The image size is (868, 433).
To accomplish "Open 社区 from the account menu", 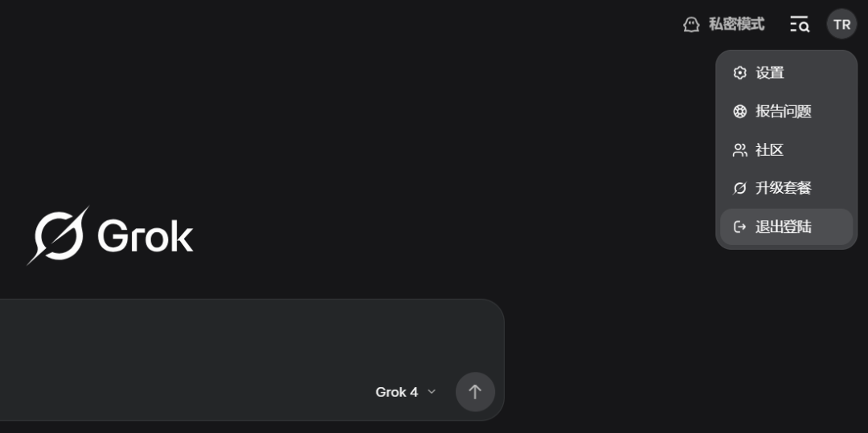I will 770,150.
